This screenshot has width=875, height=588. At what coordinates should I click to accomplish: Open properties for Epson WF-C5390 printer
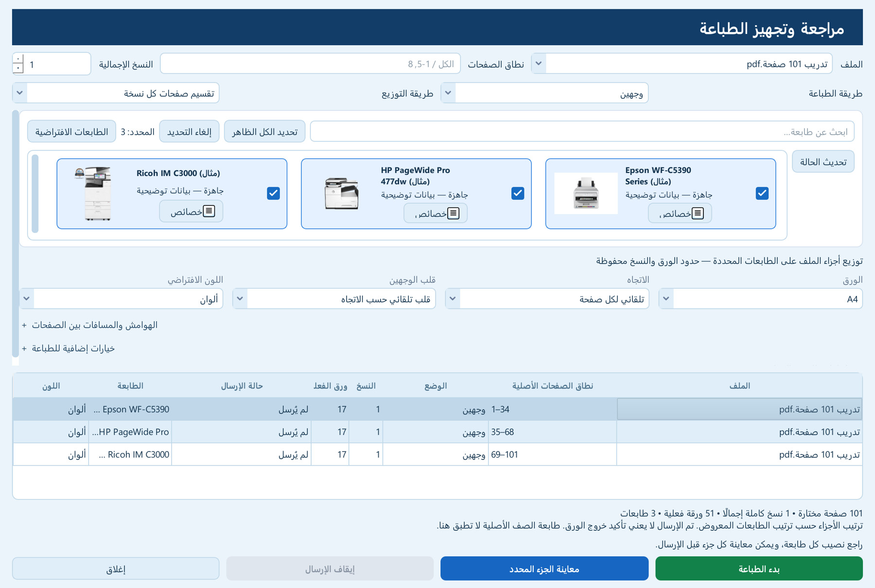(x=680, y=213)
